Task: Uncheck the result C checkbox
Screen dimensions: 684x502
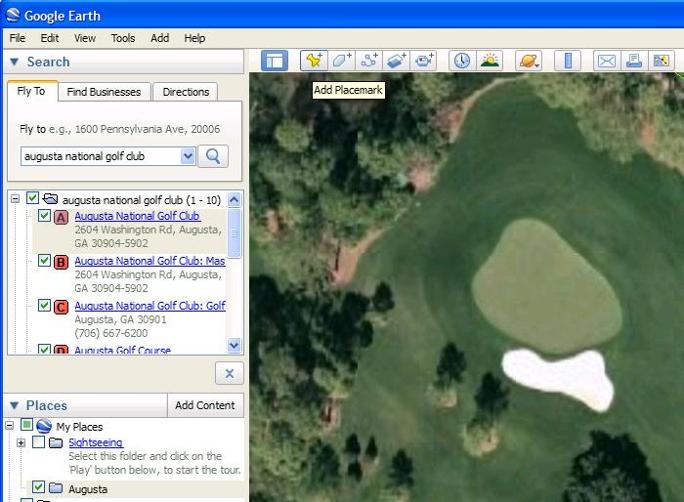Action: click(44, 305)
